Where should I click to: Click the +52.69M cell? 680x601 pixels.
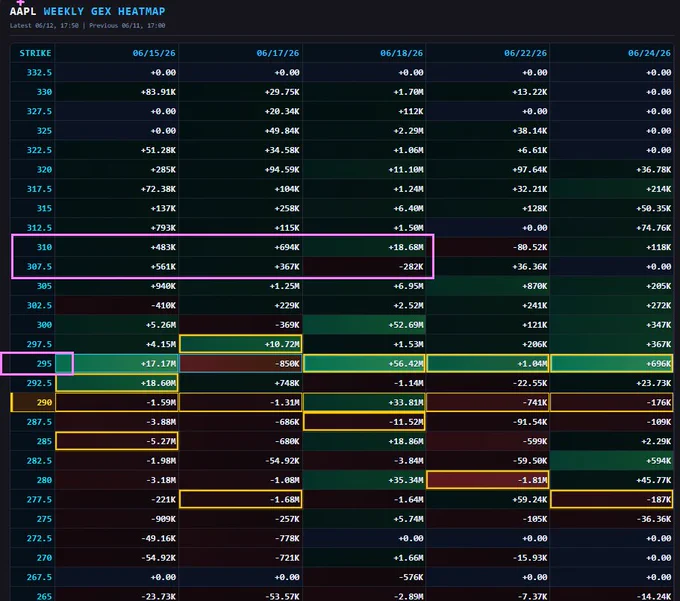click(x=364, y=325)
